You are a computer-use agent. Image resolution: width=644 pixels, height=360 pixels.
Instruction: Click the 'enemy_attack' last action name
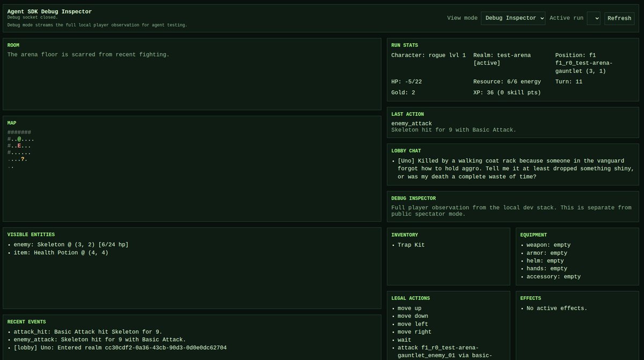click(x=412, y=123)
